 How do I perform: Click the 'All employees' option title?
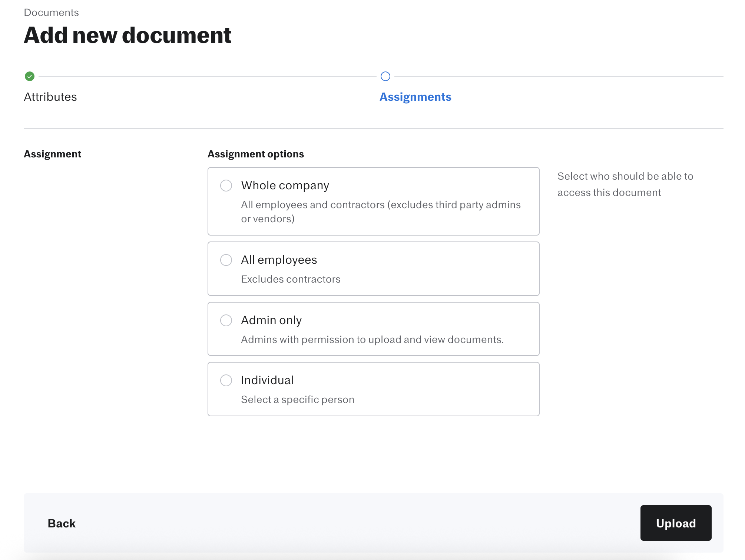tap(279, 260)
